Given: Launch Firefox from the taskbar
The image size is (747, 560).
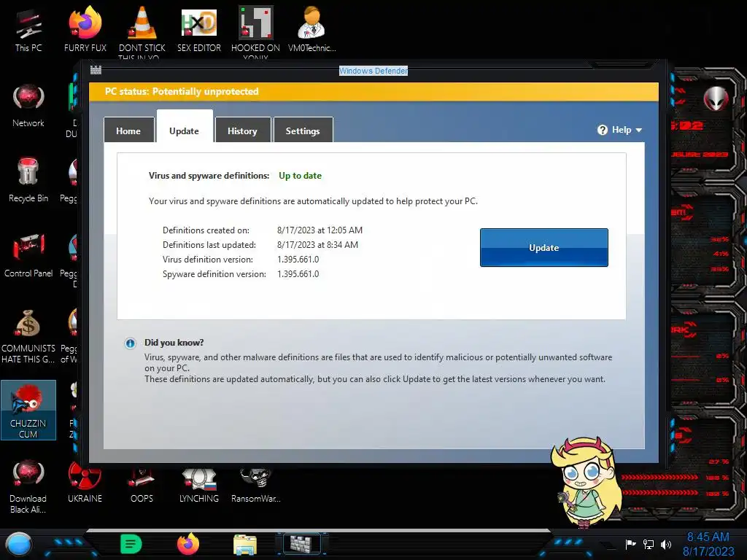Looking at the screenshot, I should [x=188, y=544].
